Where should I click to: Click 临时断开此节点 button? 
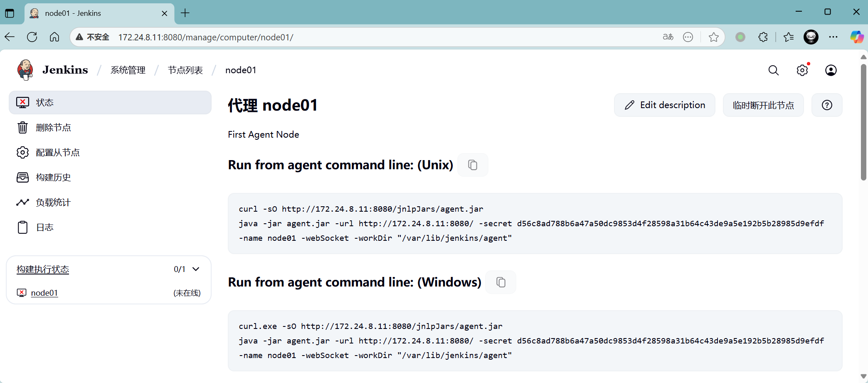763,105
